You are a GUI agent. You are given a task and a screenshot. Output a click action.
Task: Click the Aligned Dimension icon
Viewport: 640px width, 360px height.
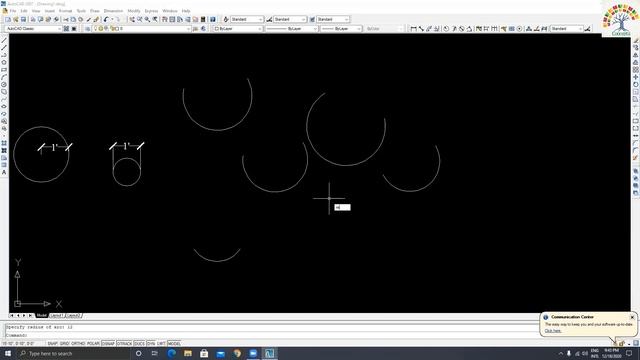[421, 29]
